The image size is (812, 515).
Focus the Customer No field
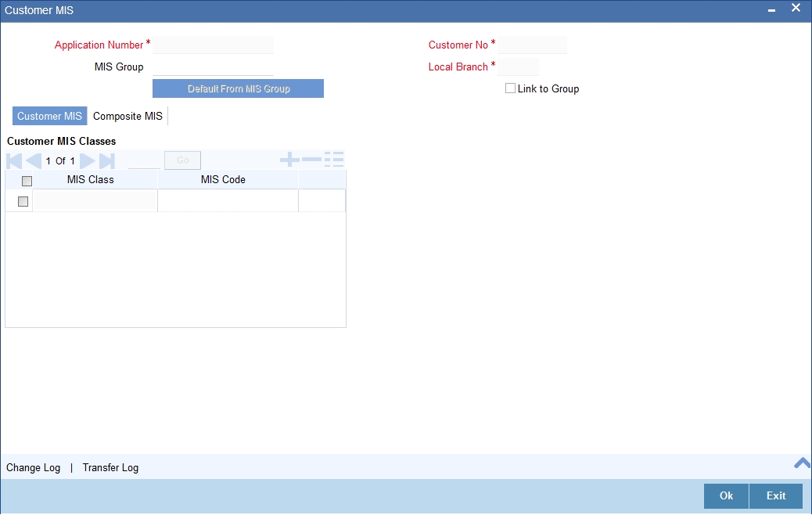pyautogui.click(x=533, y=45)
